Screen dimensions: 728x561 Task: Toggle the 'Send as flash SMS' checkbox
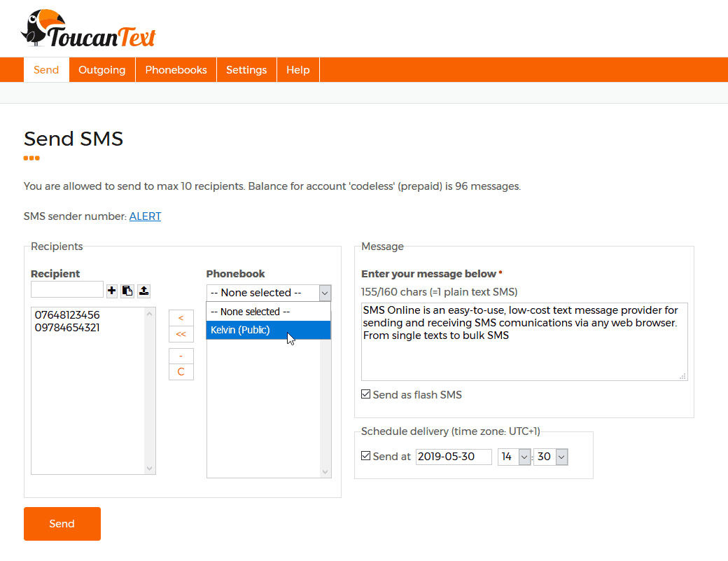point(366,394)
